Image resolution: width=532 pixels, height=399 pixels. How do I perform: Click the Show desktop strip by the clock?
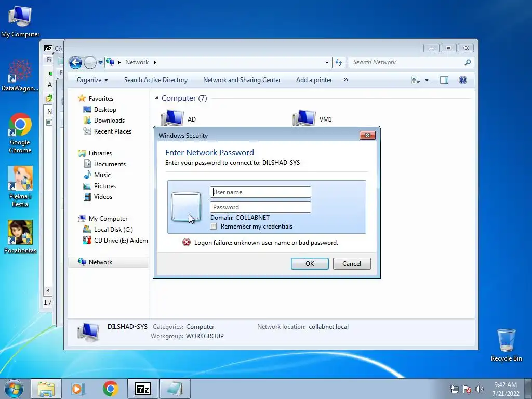tap(528, 389)
